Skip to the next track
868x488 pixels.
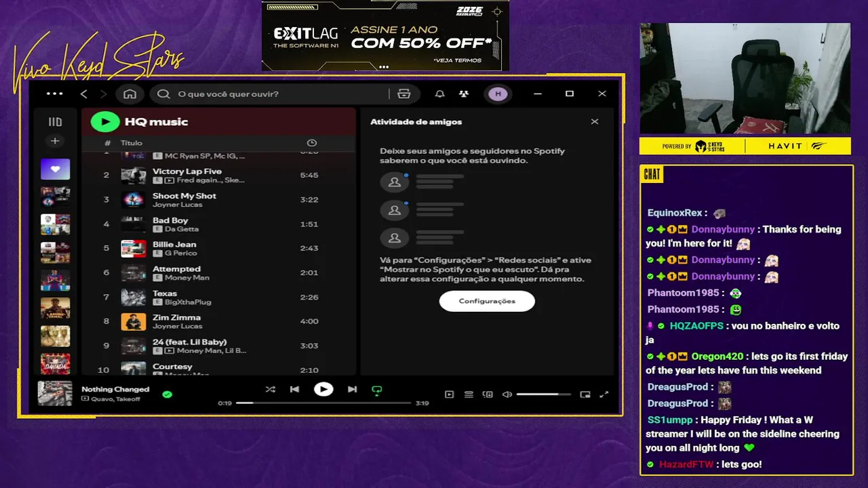click(352, 389)
